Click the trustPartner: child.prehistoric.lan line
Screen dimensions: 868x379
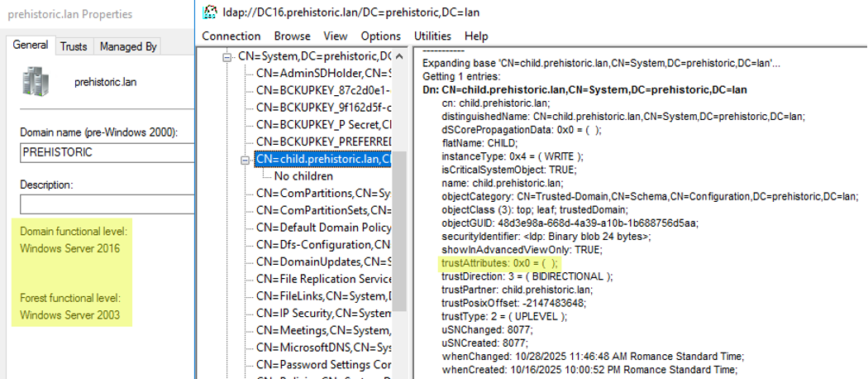point(517,290)
